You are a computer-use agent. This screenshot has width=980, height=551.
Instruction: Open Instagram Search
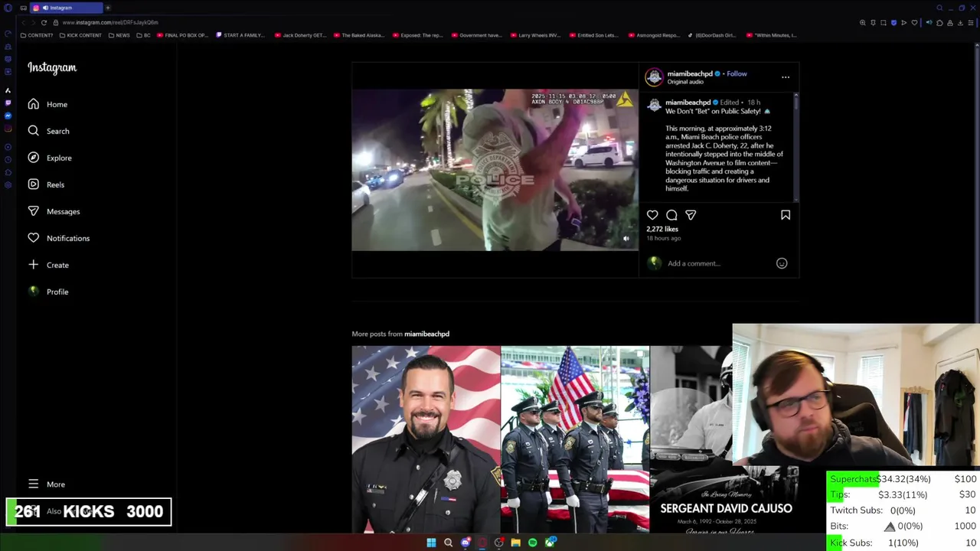48,131
